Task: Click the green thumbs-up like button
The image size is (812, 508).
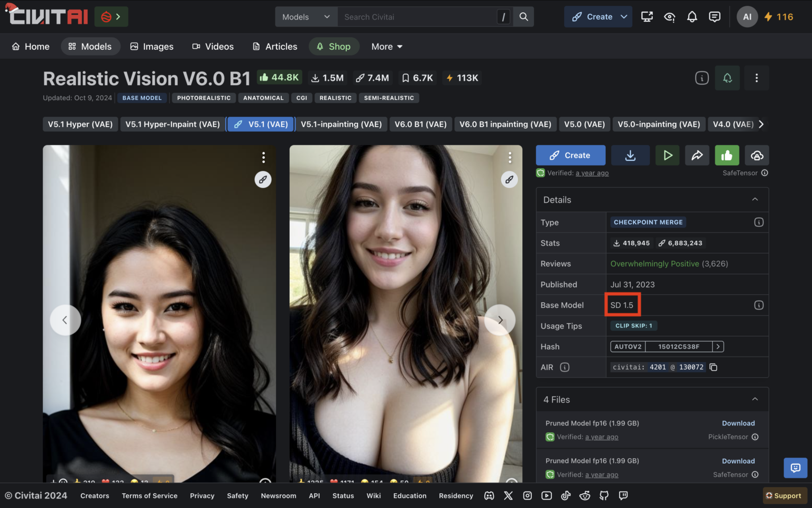Action: (727, 156)
